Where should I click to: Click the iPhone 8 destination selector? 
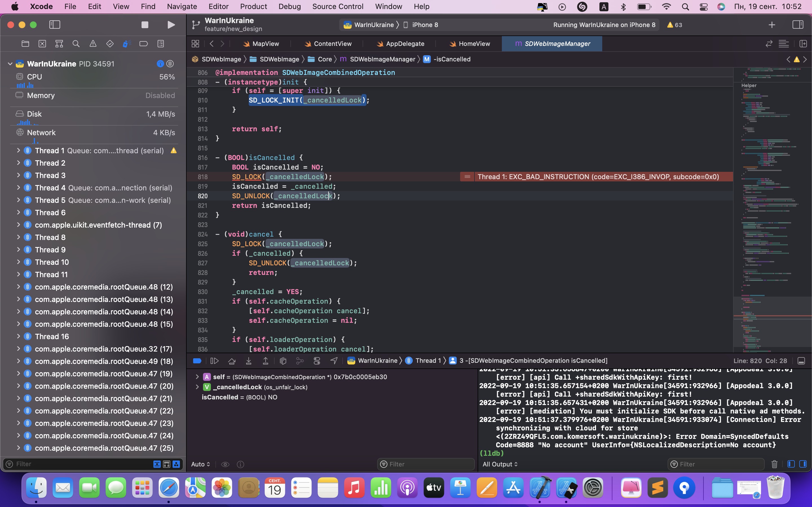[x=425, y=25]
